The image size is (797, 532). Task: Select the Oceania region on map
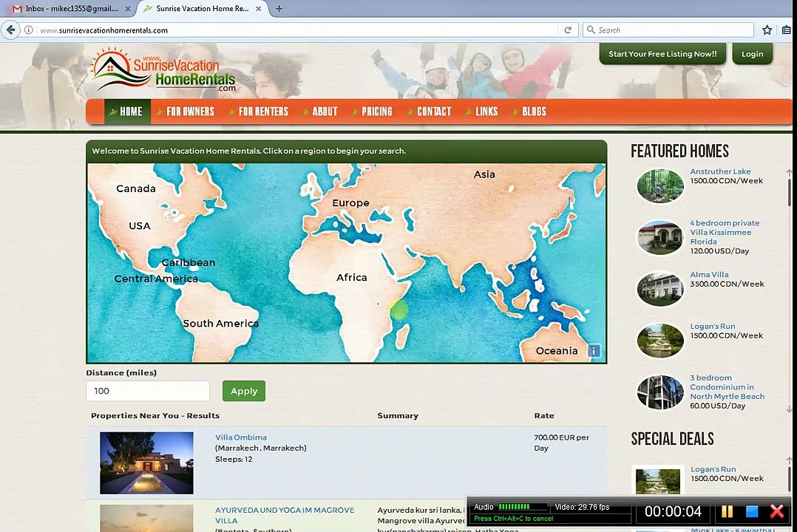557,350
